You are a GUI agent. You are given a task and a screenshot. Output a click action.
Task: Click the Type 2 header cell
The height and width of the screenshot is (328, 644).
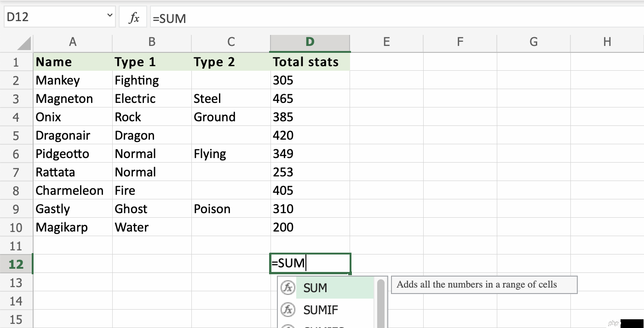point(231,62)
